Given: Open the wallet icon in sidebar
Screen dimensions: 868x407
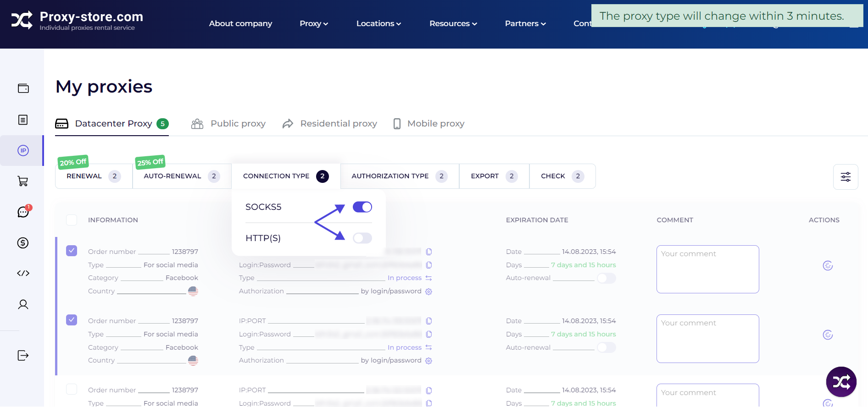Looking at the screenshot, I should coord(23,88).
